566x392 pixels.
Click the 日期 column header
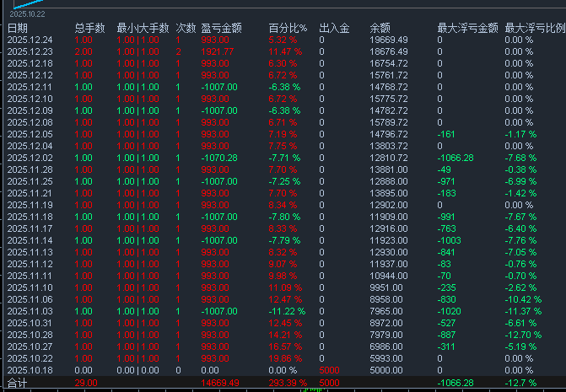point(17,29)
